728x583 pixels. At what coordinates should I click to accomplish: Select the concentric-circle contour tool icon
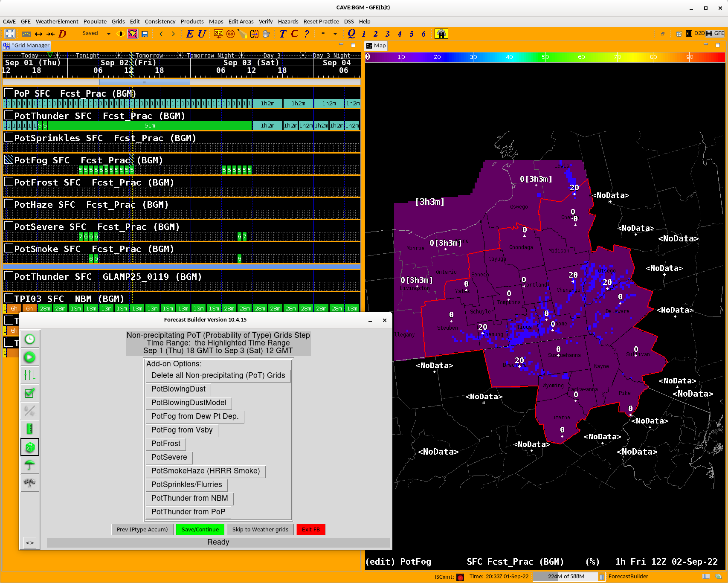point(230,34)
